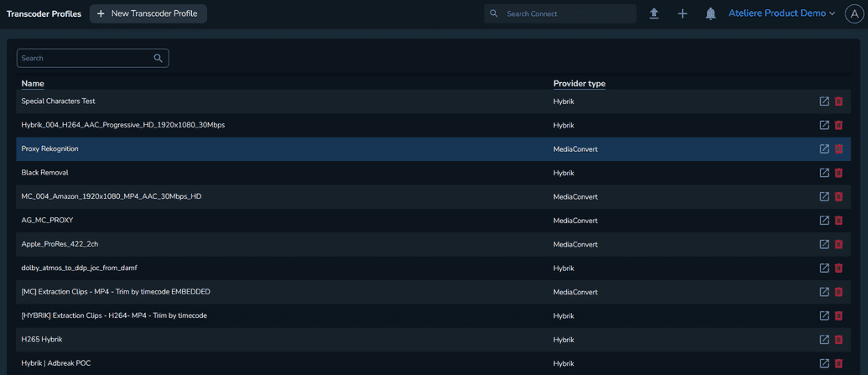
Task: Open the [HYBRIK] Extraction Clips profile icon
Action: pos(824,315)
